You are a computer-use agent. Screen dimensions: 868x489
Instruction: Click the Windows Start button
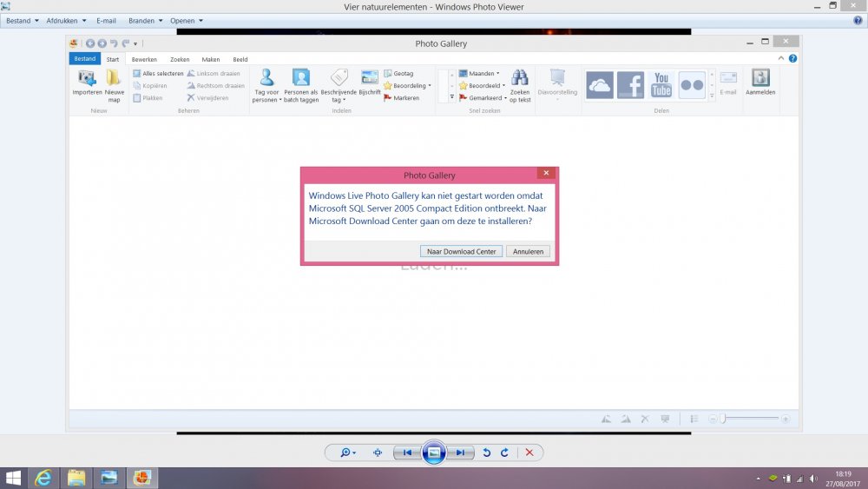(x=14, y=478)
